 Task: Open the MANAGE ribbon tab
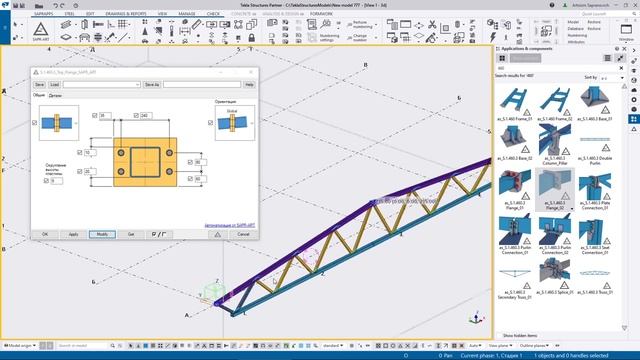[x=187, y=14]
